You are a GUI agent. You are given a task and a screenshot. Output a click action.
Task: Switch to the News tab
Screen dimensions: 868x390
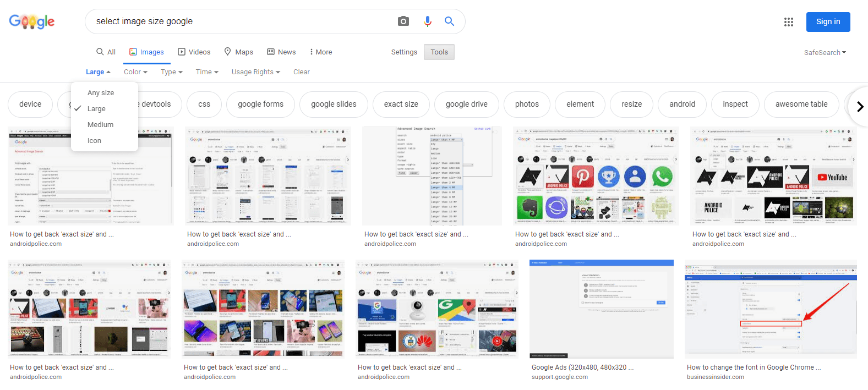[281, 52]
